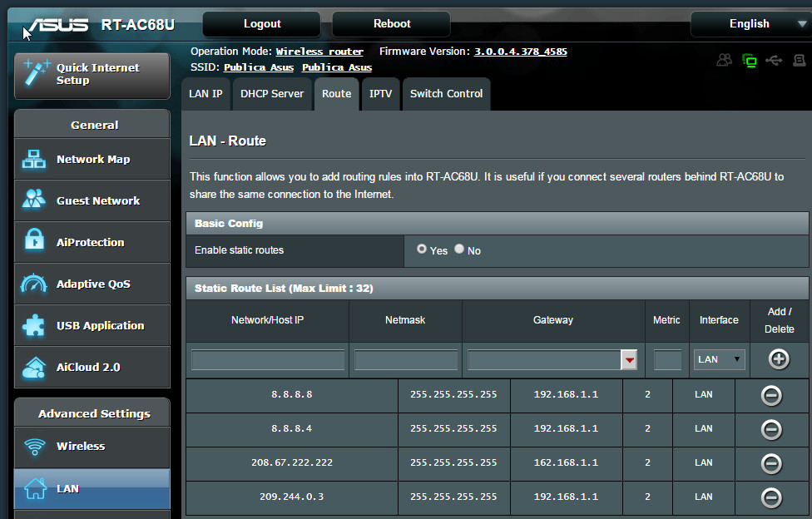Image resolution: width=812 pixels, height=519 pixels.
Task: Open the Network Map page
Action: (92, 160)
